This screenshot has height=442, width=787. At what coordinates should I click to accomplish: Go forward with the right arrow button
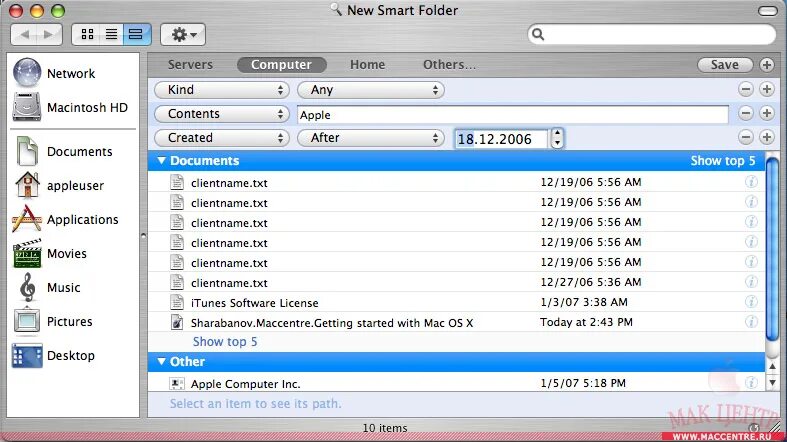point(49,35)
